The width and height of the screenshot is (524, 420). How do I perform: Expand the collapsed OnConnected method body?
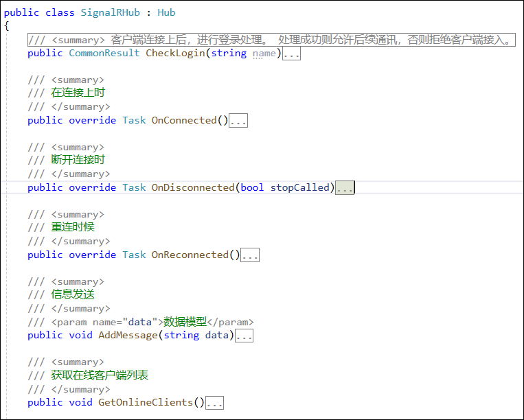[x=238, y=121]
